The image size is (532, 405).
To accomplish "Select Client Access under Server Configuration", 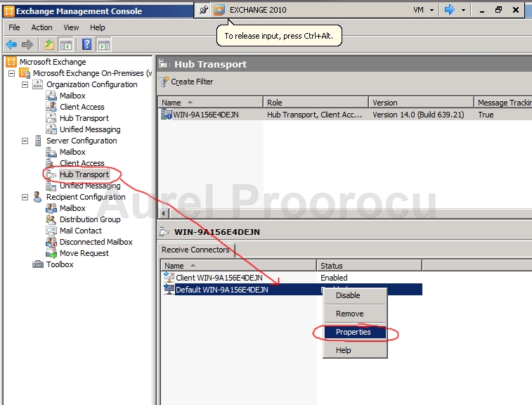I will [82, 163].
